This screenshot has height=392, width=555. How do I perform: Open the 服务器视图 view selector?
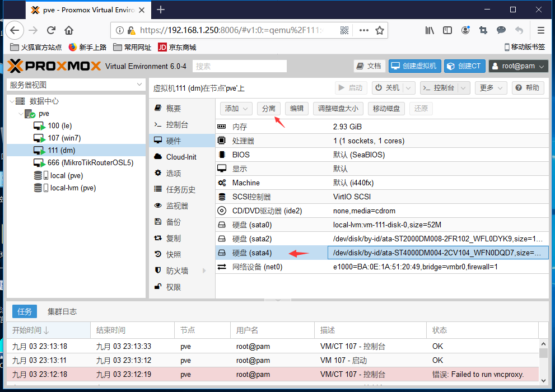pyautogui.click(x=76, y=85)
